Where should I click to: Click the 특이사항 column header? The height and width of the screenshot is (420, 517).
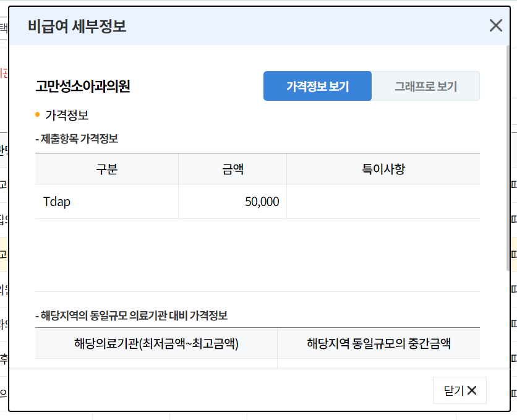tap(383, 168)
